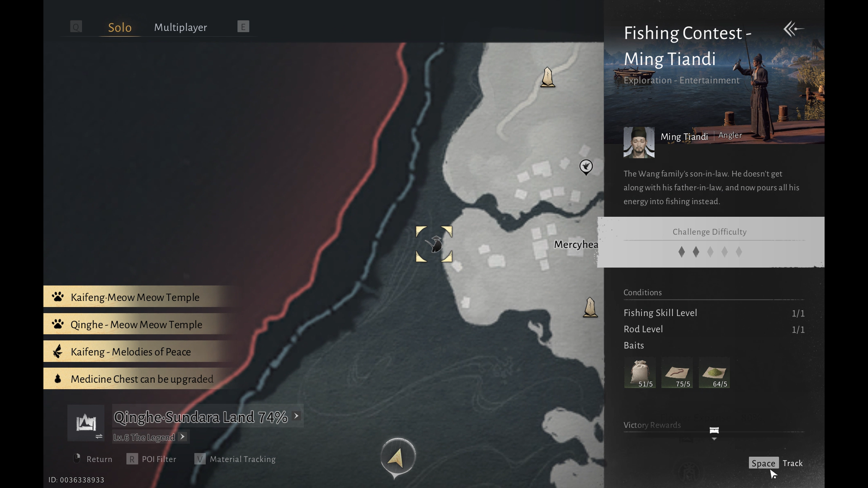This screenshot has width=868, height=488.
Task: Select the lower stone stele map marker
Action: coord(590,307)
